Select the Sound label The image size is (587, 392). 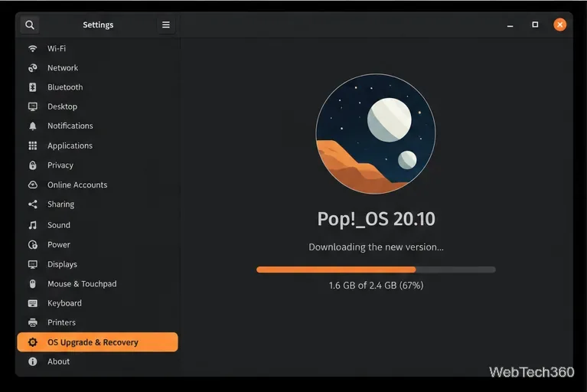pyautogui.click(x=58, y=225)
